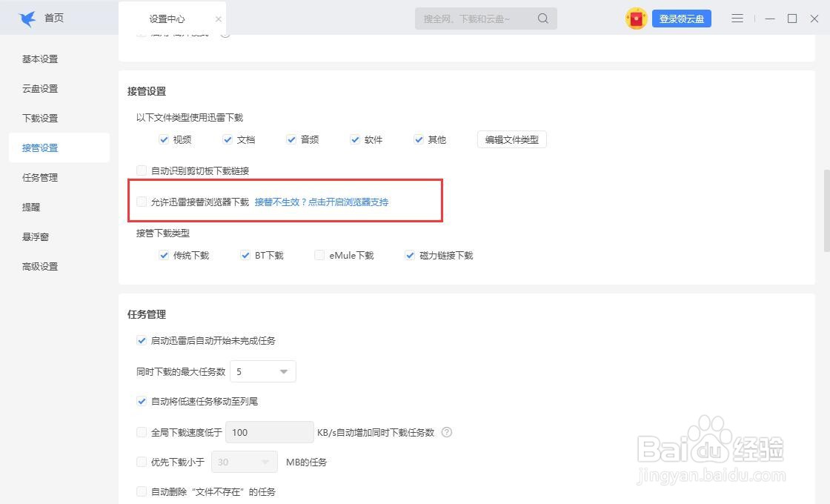830x504 pixels.
Task: Enable 自动删除文件不存在的任务 checkbox
Action: click(142, 491)
